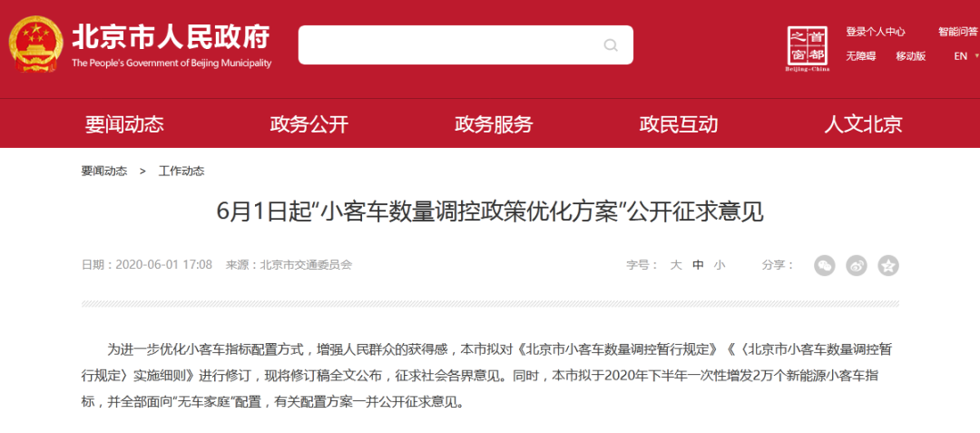The width and height of the screenshot is (980, 433).
Task: Open the 政务公开 menu
Action: click(x=309, y=124)
